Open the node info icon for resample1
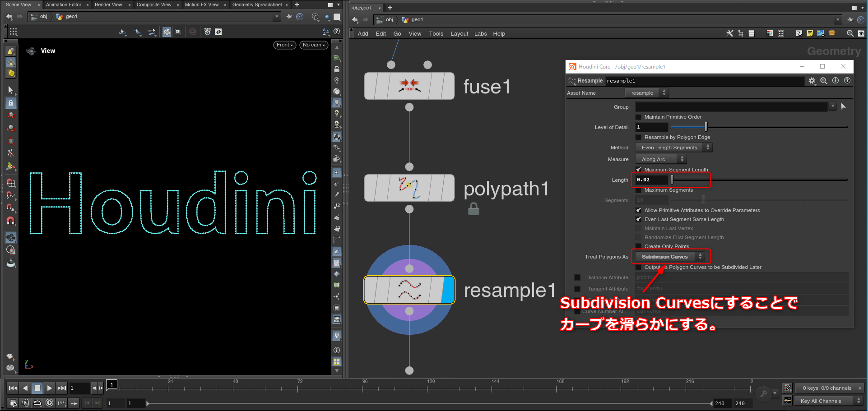Image resolution: width=868 pixels, height=411 pixels. coord(836,81)
